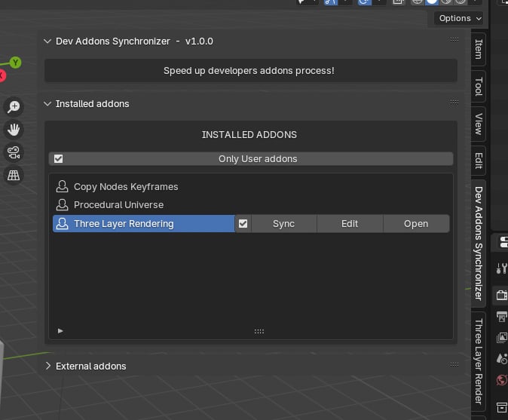Collapse the Dev Addons Synchronizer panel
Image resolution: width=508 pixels, height=420 pixels.
click(x=47, y=41)
